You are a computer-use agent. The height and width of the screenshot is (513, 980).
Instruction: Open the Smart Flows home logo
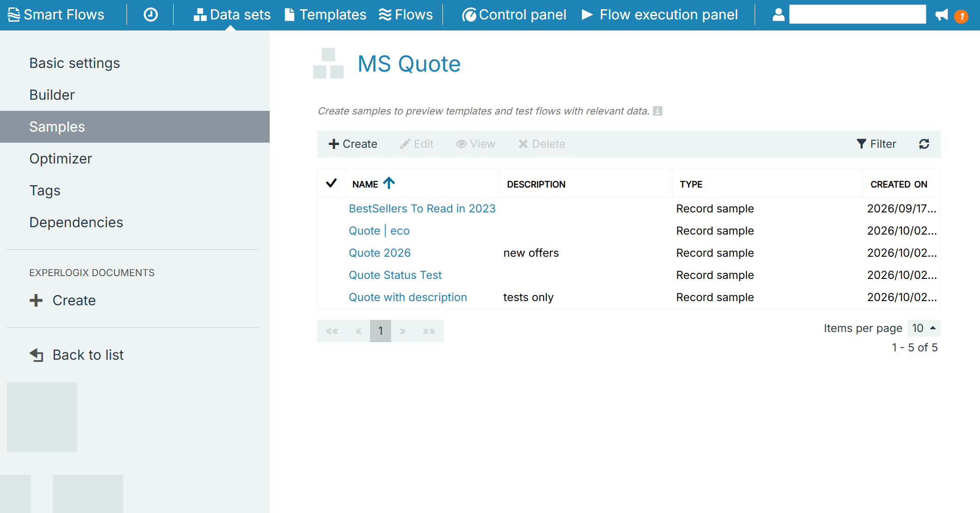coord(56,15)
